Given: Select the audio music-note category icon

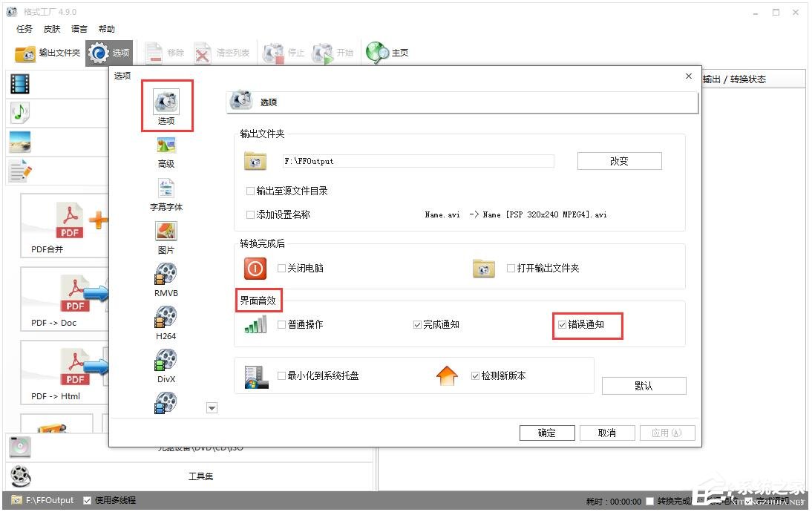Looking at the screenshot, I should coord(20,112).
